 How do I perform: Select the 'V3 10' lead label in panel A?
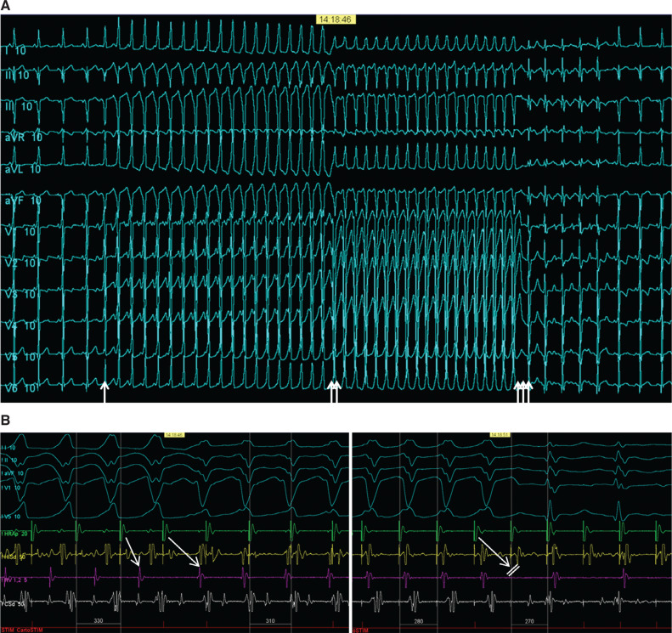(x=20, y=295)
